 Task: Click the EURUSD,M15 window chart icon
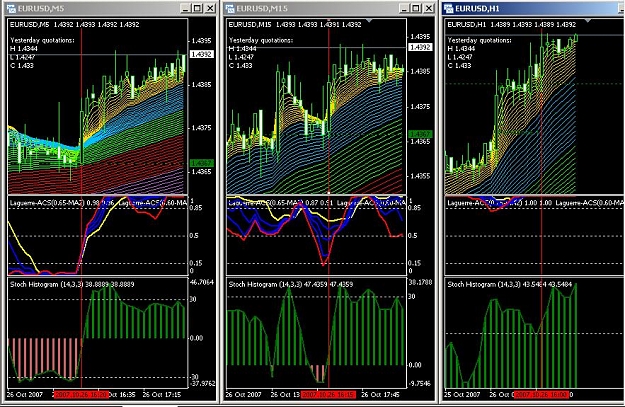pyautogui.click(x=230, y=8)
